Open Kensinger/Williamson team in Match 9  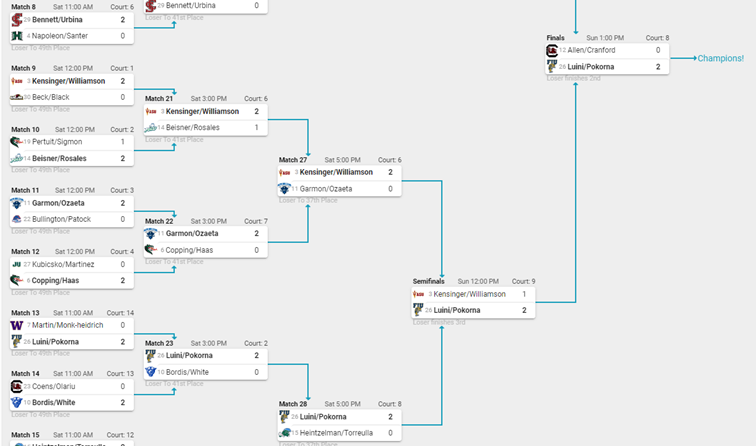tap(68, 81)
